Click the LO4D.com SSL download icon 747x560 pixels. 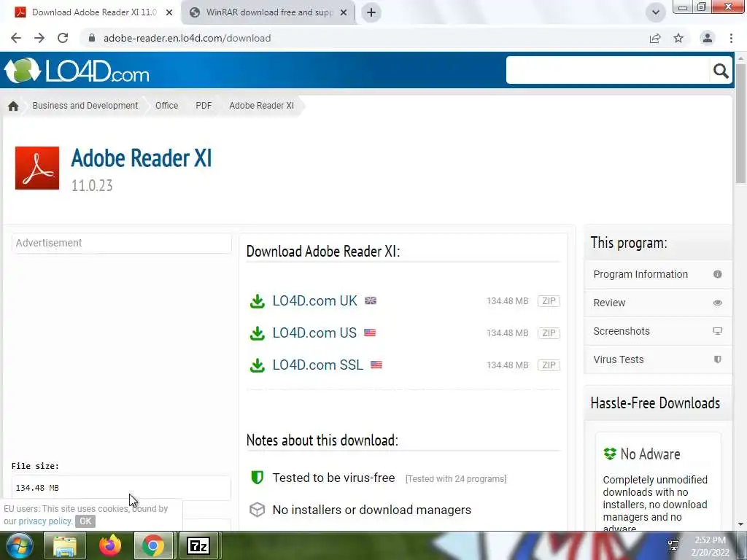[258, 365]
